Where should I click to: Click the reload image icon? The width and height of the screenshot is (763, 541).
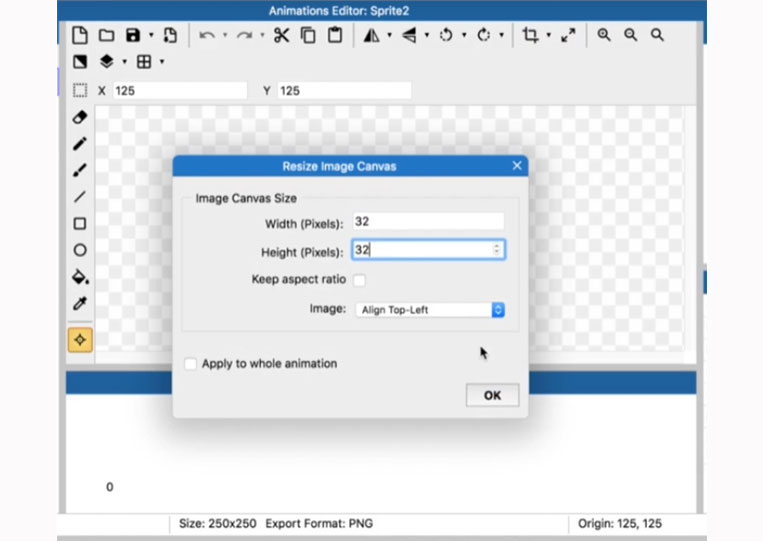(x=170, y=35)
